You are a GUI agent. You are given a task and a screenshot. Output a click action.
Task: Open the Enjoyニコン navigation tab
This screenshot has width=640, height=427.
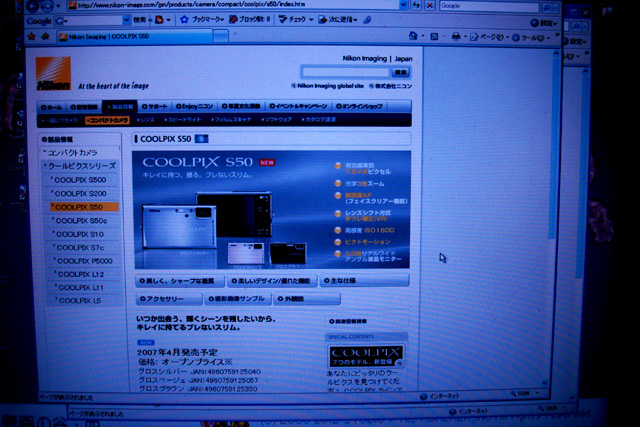click(195, 106)
